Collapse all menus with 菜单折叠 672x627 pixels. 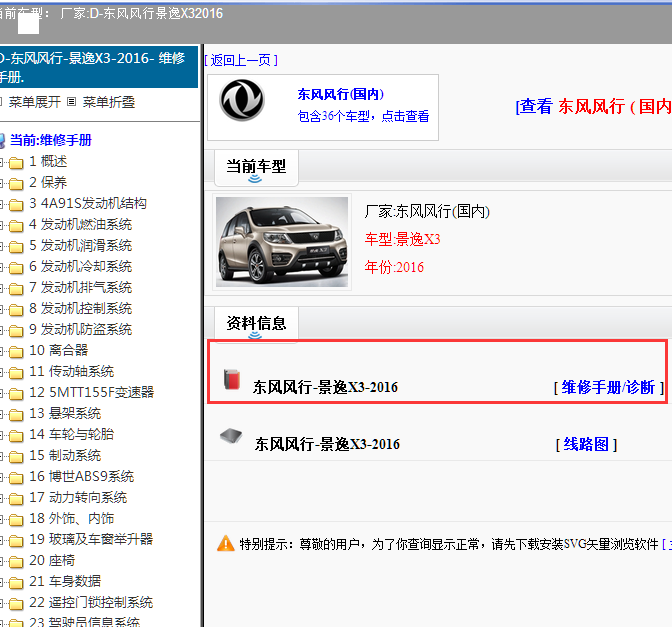coord(108,102)
